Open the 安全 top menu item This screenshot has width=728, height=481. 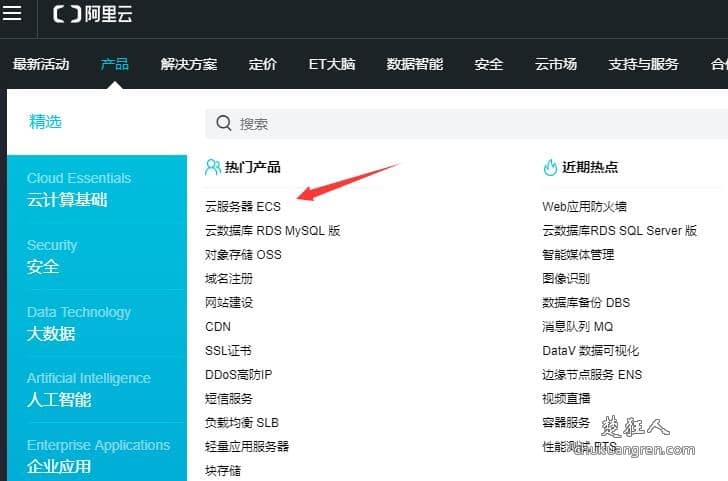pyautogui.click(x=488, y=64)
